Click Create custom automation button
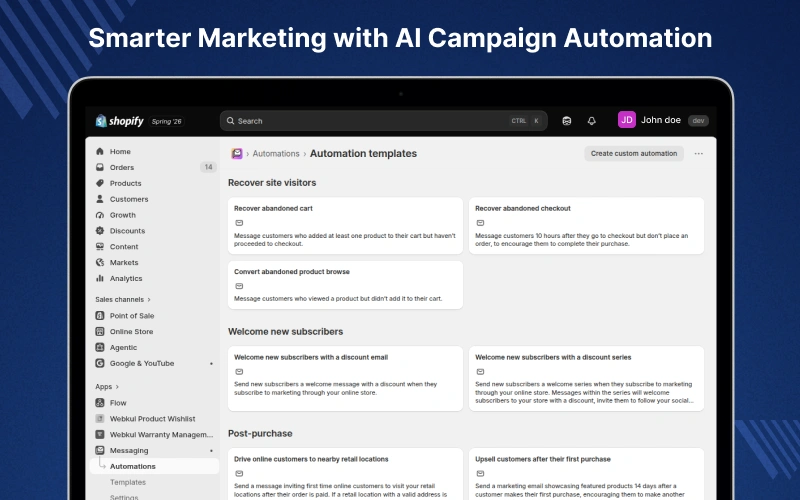 tap(634, 154)
